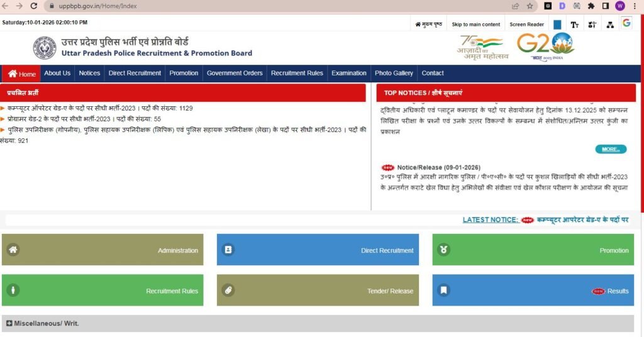Open the black square browser extension icon
This screenshot has height=337, width=644.
tap(548, 6)
